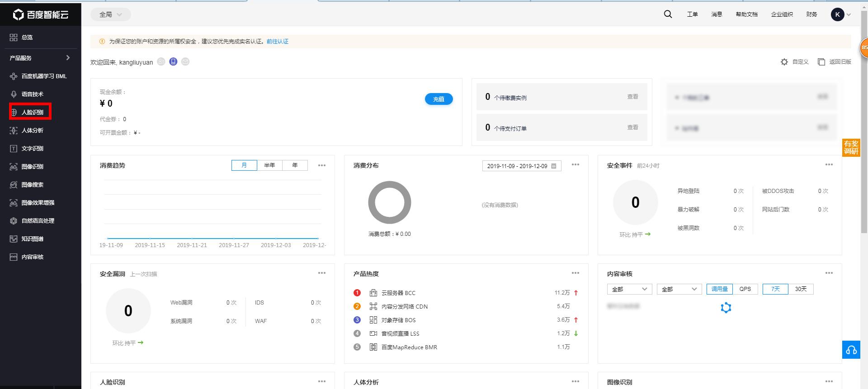
Task: Click the blue phone verification badge
Action: tap(173, 61)
